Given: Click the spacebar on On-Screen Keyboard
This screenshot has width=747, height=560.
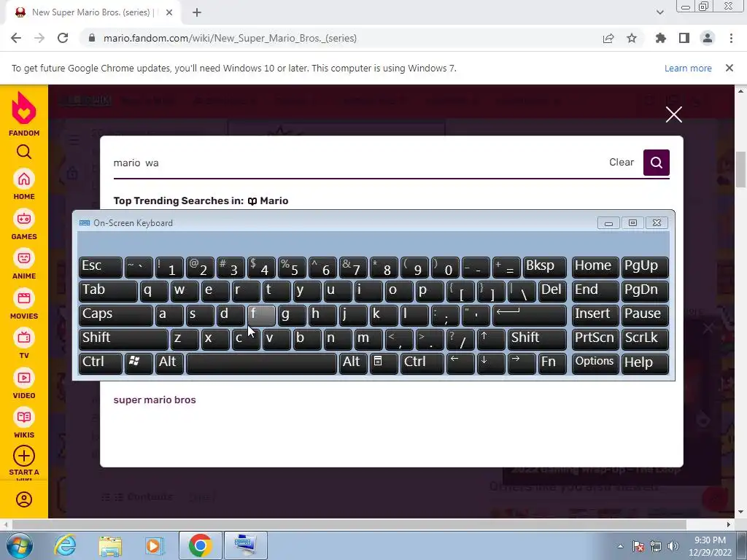Looking at the screenshot, I should click(x=261, y=363).
